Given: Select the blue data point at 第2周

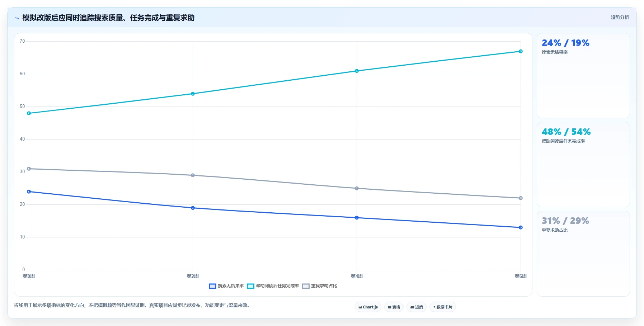Looking at the screenshot, I should click(193, 208).
